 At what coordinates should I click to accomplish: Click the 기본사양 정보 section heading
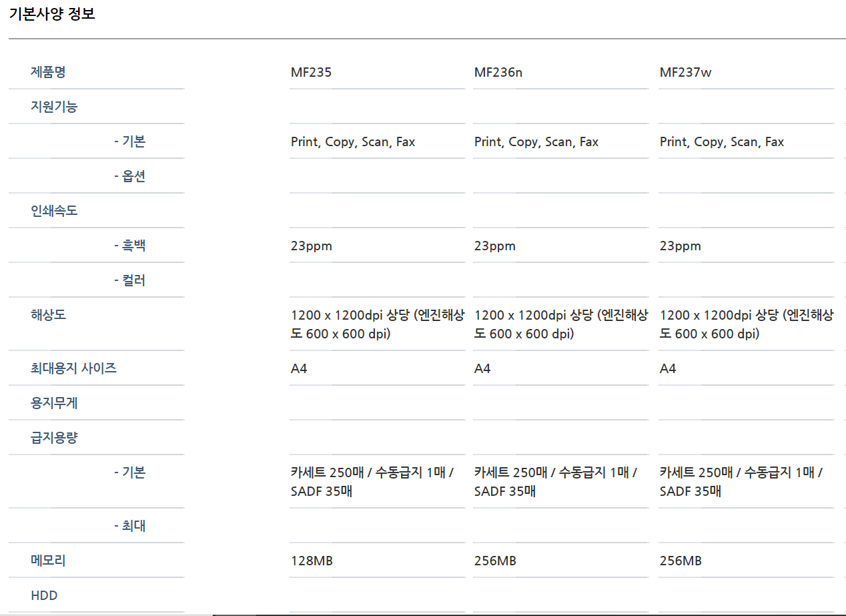[x=52, y=14]
